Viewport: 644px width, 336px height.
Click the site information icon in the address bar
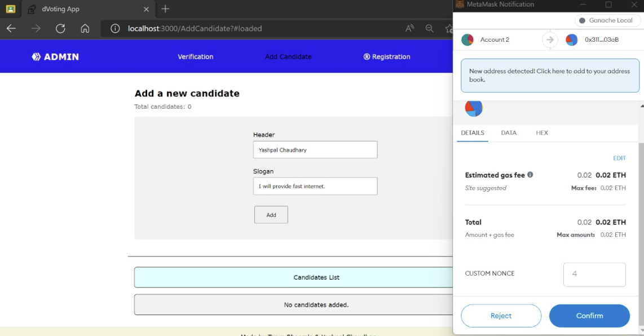coord(116,28)
